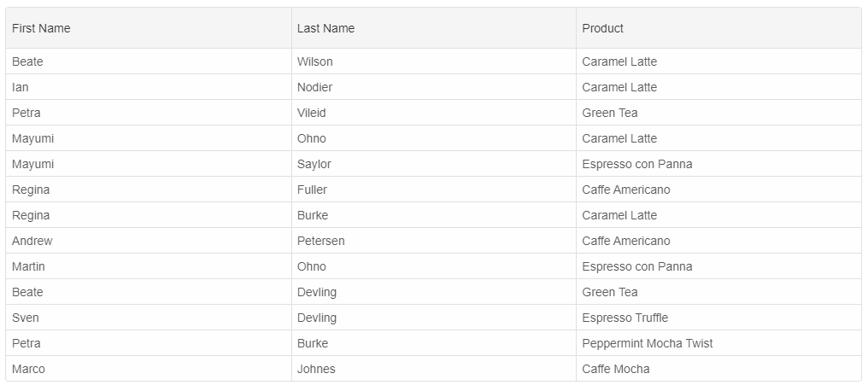
Task: Select the Wilson last name cell
Action: coord(315,61)
